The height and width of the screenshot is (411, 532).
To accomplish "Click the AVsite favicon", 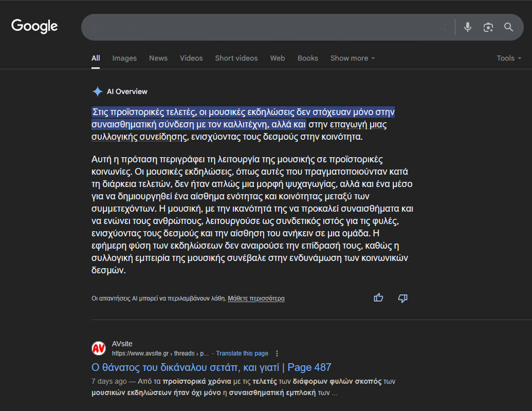I will click(x=99, y=348).
